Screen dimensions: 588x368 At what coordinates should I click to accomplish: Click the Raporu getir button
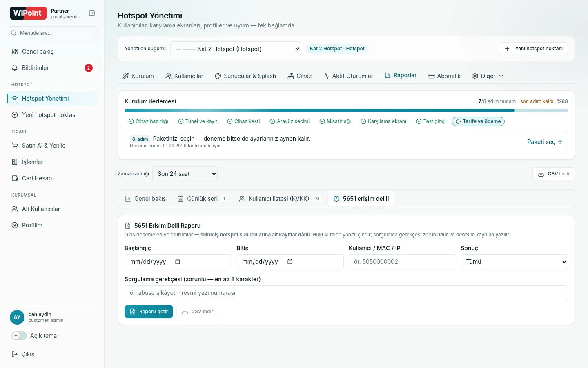(149, 312)
